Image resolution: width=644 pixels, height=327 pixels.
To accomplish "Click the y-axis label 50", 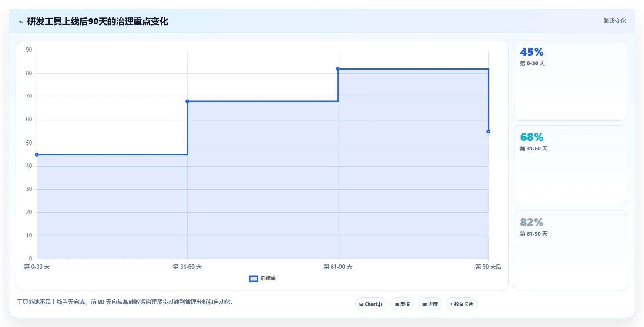I will (29, 143).
